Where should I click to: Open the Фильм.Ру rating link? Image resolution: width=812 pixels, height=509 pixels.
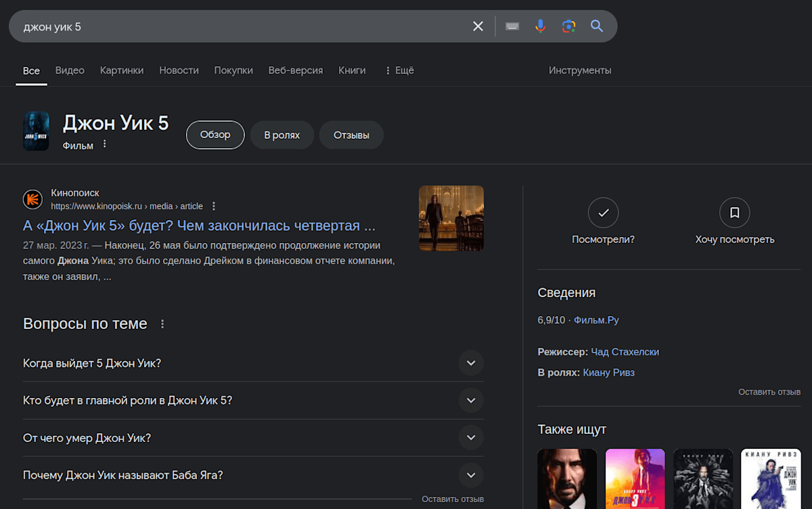(596, 320)
